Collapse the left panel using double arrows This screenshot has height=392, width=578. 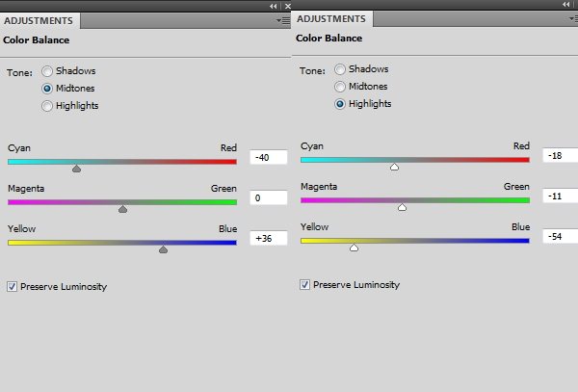[x=273, y=6]
